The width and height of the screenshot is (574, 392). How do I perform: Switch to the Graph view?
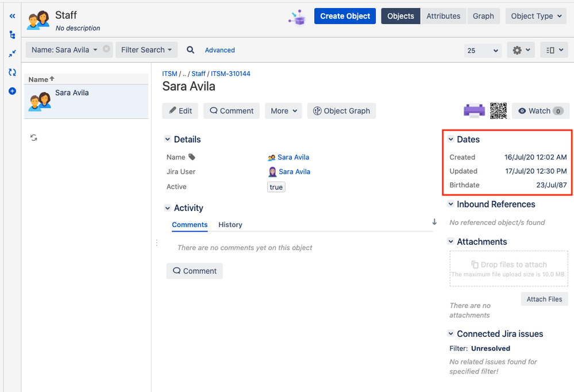coord(483,16)
